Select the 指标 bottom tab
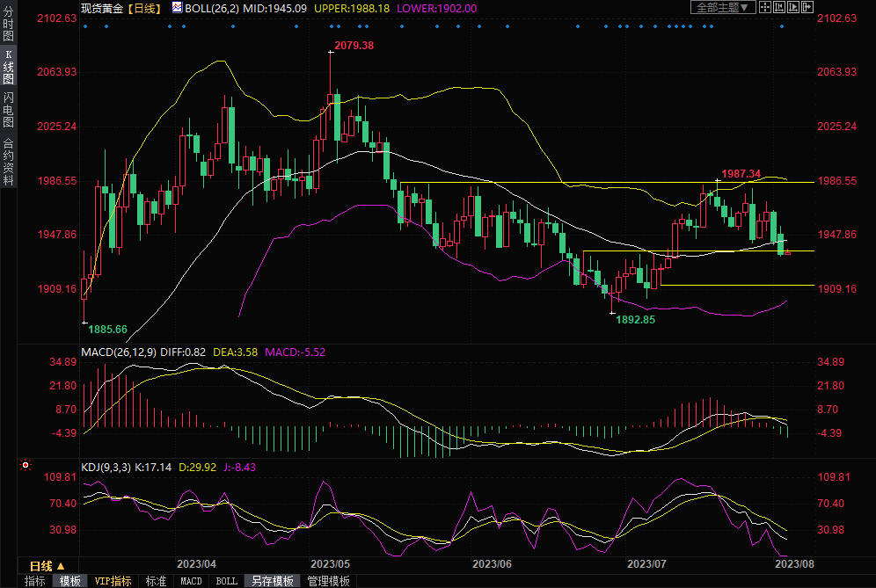 [35, 581]
